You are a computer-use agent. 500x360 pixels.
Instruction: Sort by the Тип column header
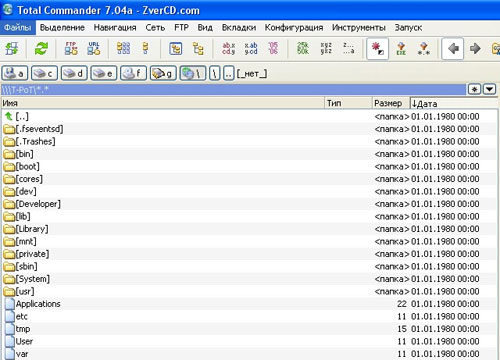coord(348,103)
